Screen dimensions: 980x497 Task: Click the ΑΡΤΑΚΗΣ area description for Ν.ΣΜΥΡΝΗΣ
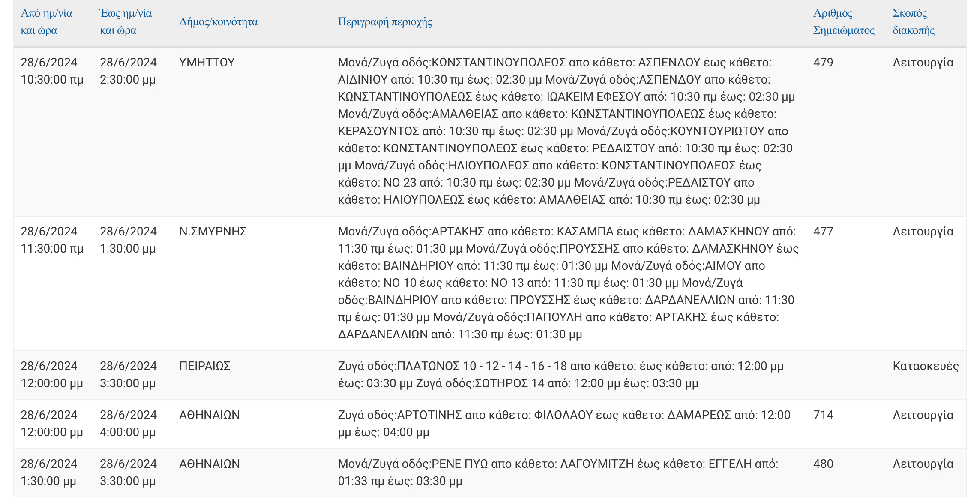point(568,283)
